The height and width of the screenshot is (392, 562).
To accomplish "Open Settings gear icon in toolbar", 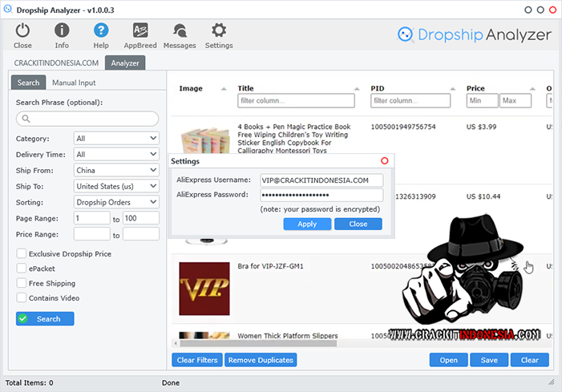I will (x=219, y=31).
